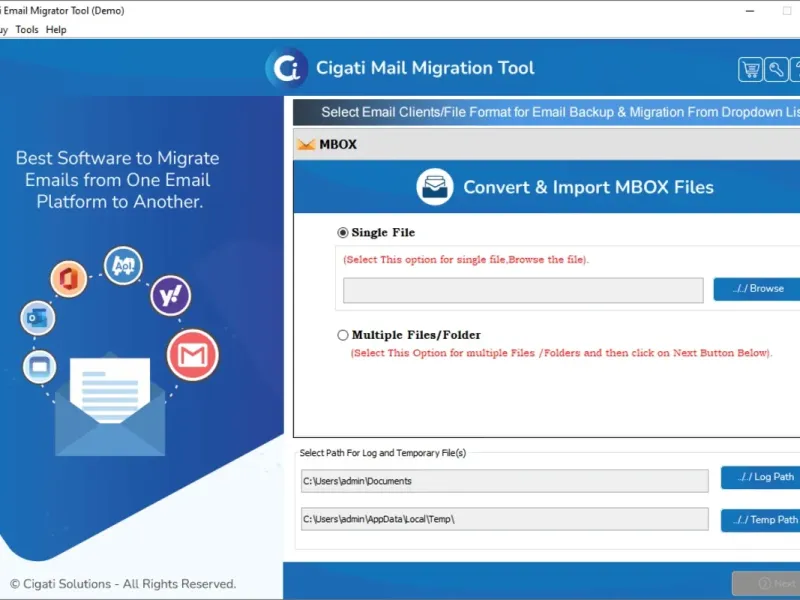The height and width of the screenshot is (600, 800).
Task: Open the Tools menu
Action: (27, 30)
